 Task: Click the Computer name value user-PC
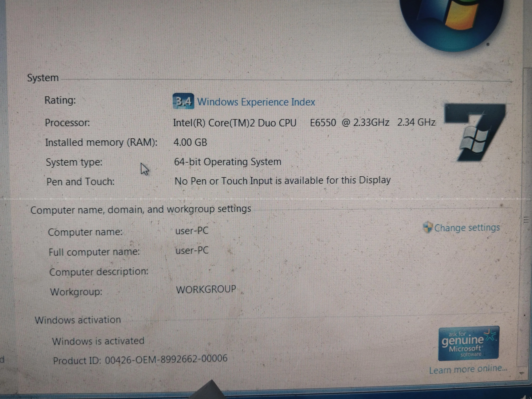(192, 231)
